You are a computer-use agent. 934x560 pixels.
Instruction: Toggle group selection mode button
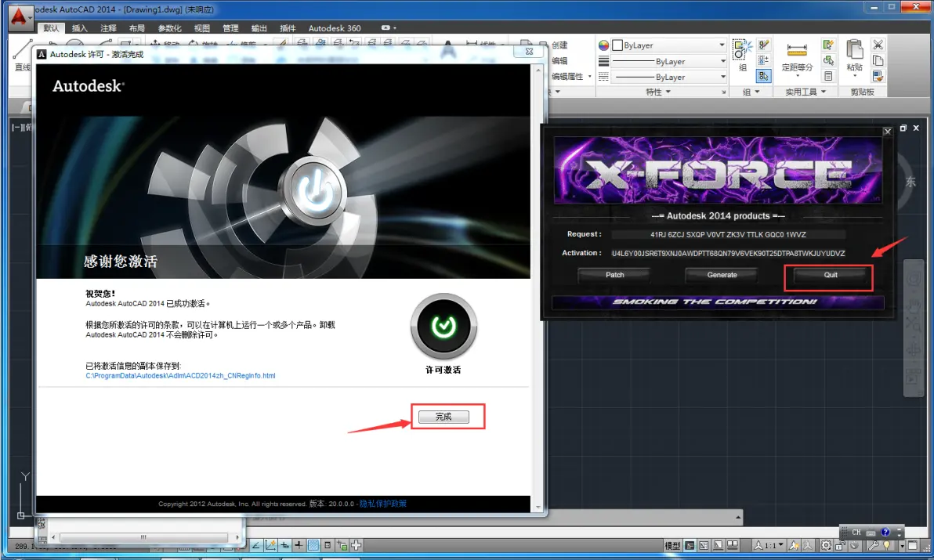tap(764, 76)
